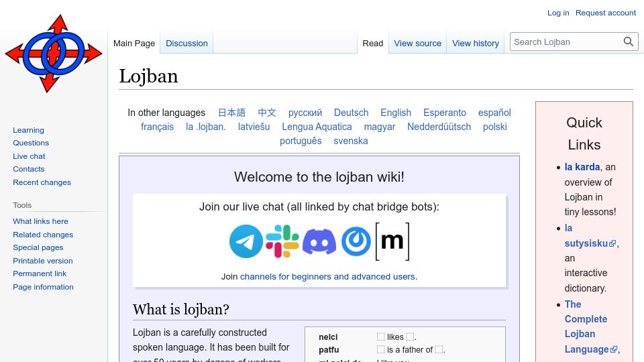Click the 'Quick Links' heading
644x362 pixels.
(x=584, y=134)
